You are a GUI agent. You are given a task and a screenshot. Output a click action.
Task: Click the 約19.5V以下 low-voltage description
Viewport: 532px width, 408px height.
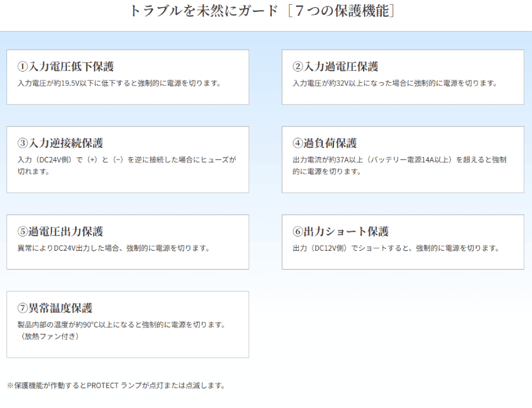pyautogui.click(x=119, y=83)
